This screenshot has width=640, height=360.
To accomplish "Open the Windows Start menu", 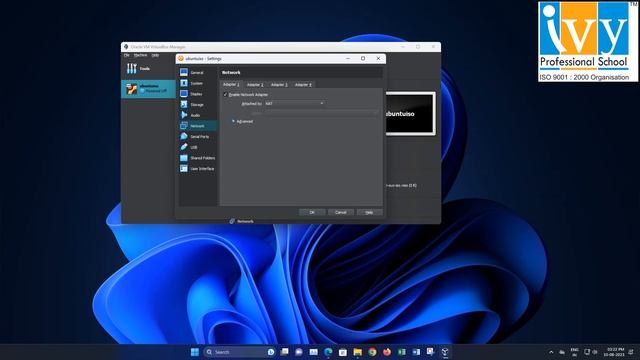I will pyautogui.click(x=195, y=352).
